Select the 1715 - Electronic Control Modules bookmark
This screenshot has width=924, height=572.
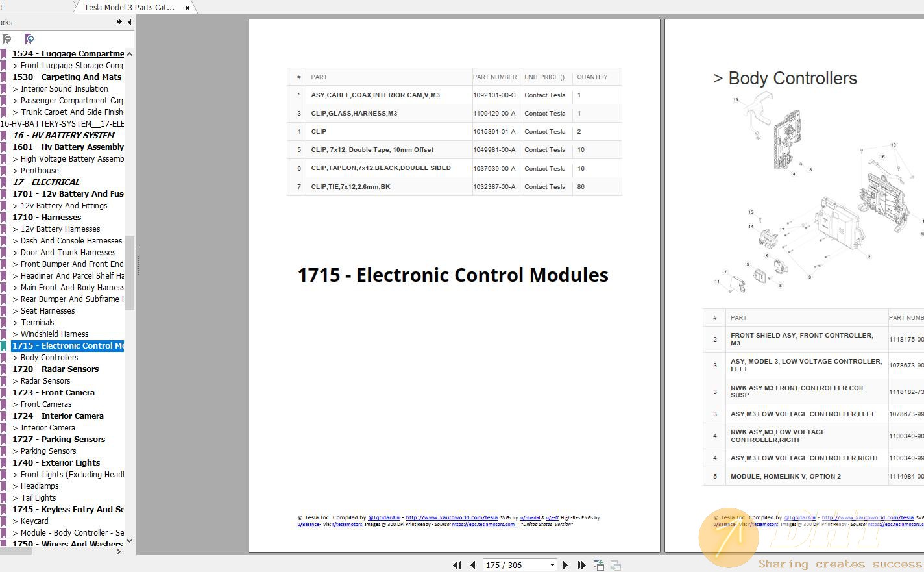[68, 346]
